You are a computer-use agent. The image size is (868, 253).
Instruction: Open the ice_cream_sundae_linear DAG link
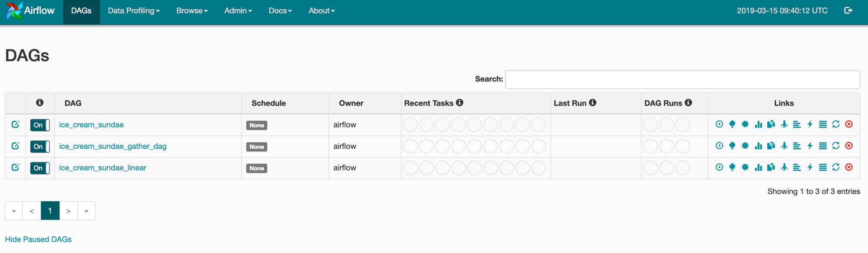click(x=102, y=168)
